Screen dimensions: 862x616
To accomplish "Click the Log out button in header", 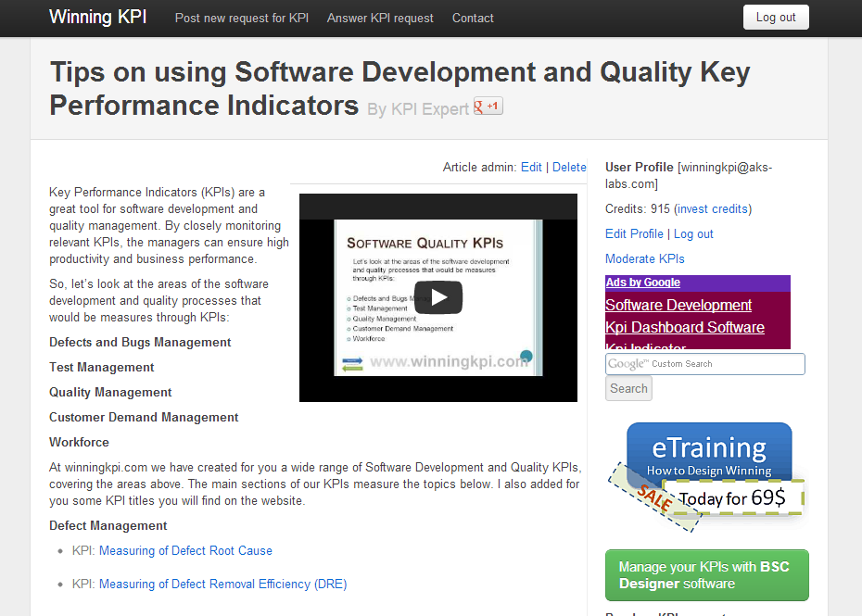I will [x=776, y=17].
